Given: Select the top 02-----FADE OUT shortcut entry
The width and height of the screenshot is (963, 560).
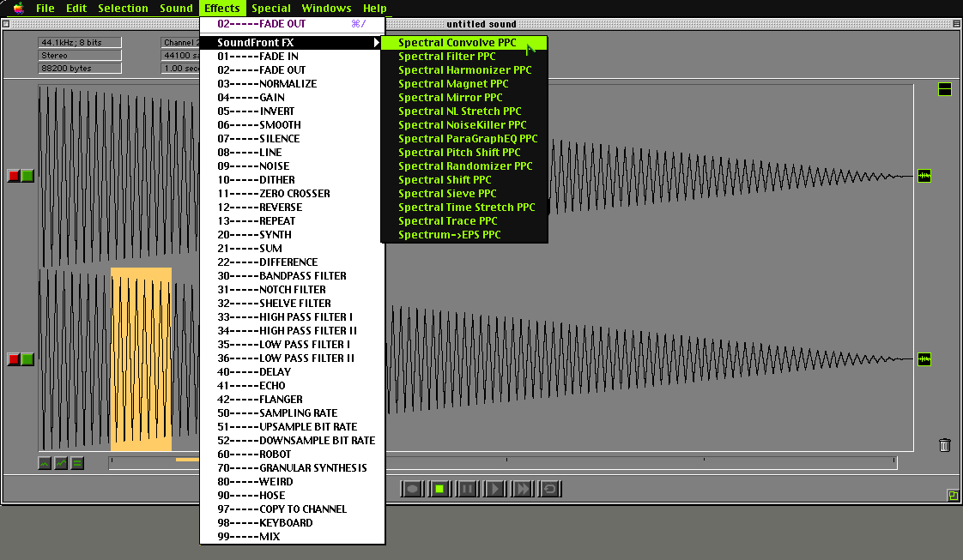Looking at the screenshot, I should pyautogui.click(x=293, y=24).
